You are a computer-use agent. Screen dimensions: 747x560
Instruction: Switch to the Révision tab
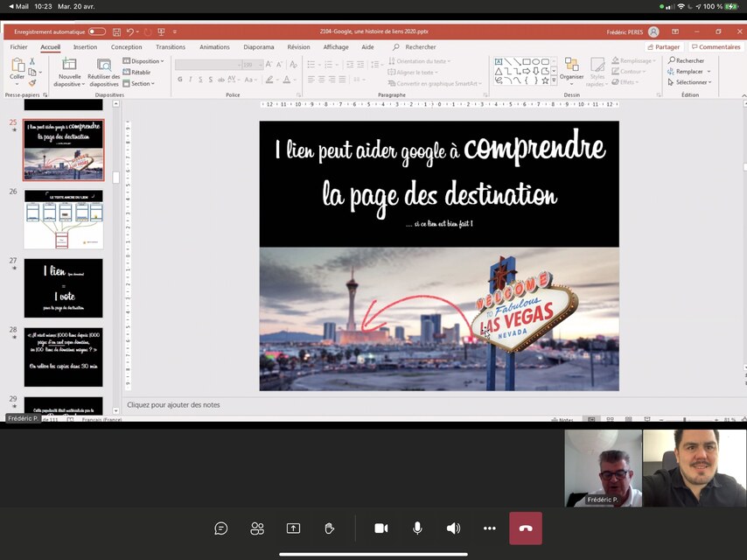[x=298, y=46]
